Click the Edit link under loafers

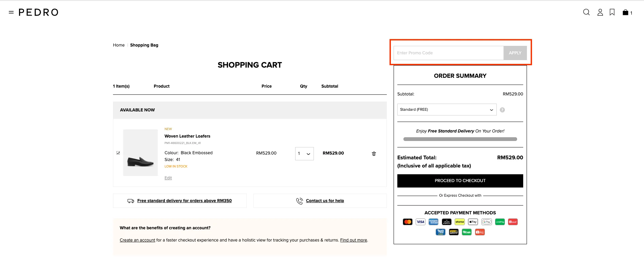pyautogui.click(x=168, y=178)
